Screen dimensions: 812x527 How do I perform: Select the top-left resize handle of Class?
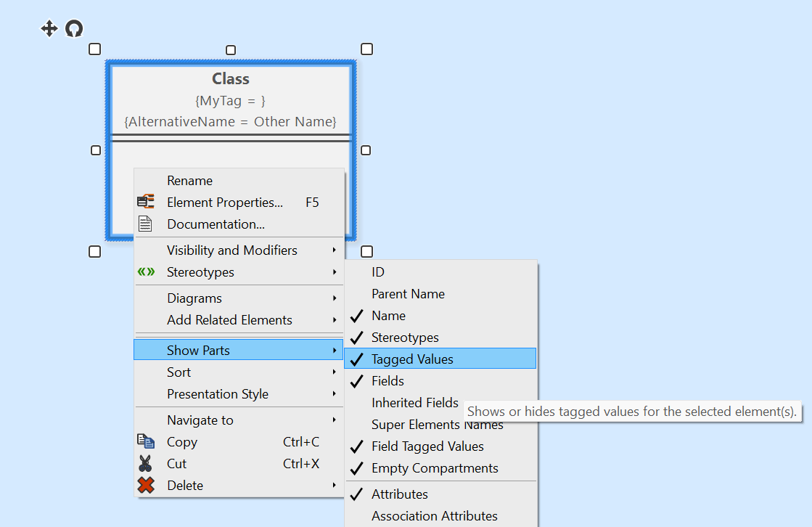[x=95, y=49]
